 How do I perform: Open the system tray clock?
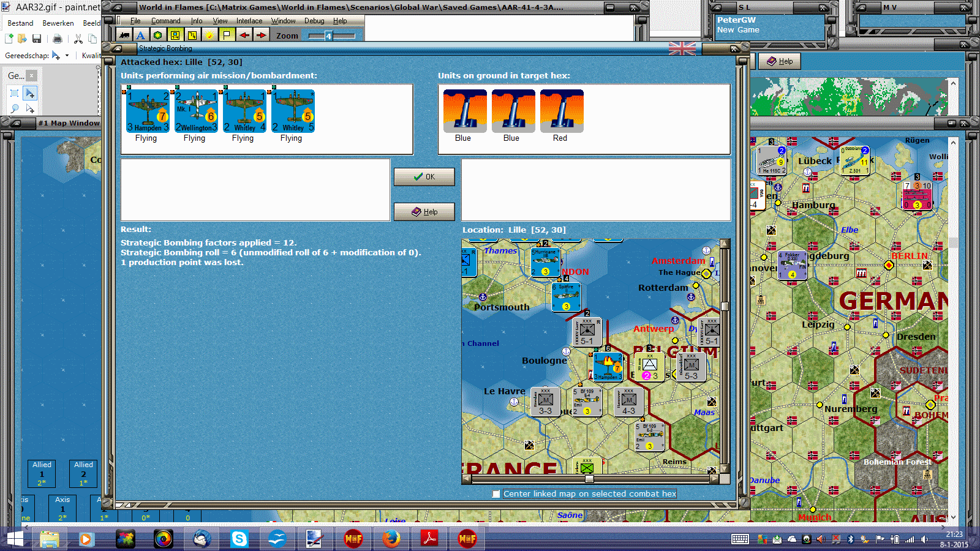coord(954,539)
